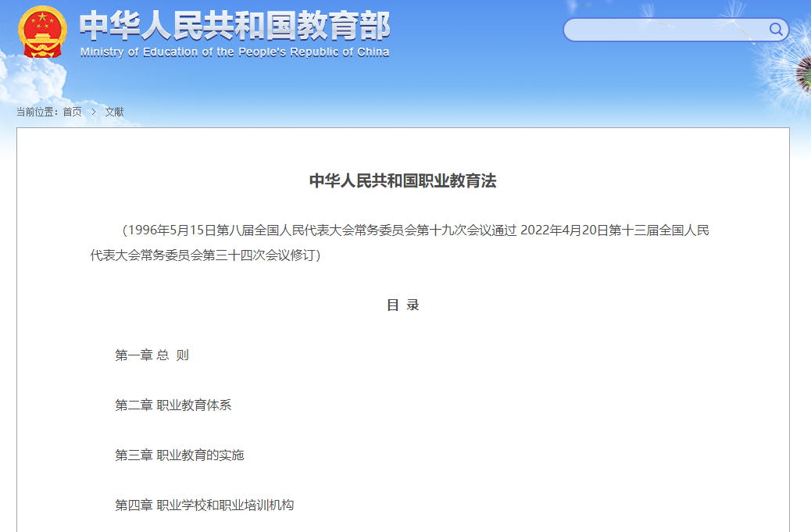Viewport: 811px width, 532px height.
Task: Open the 文献 breadcrumb link
Action: pyautogui.click(x=114, y=112)
